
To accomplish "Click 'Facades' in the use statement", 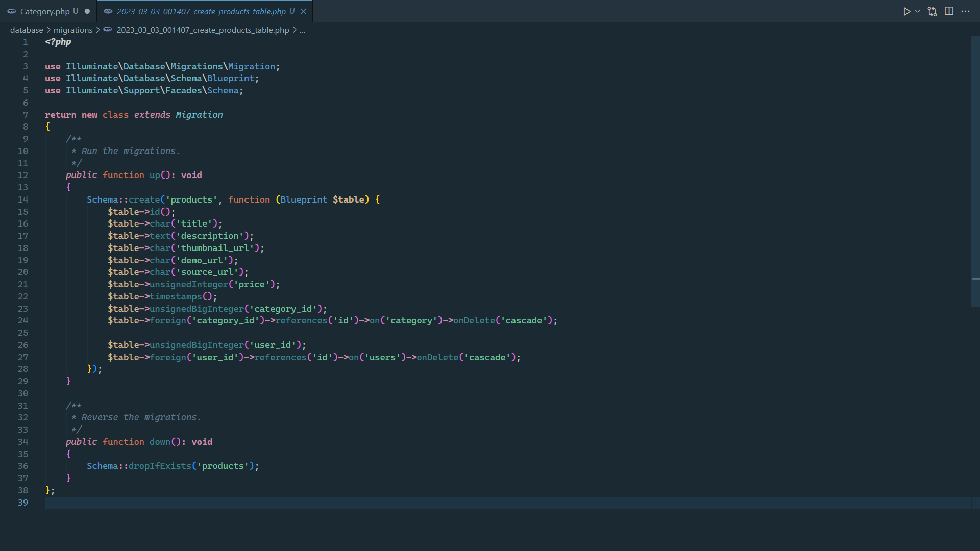I will coord(183,90).
